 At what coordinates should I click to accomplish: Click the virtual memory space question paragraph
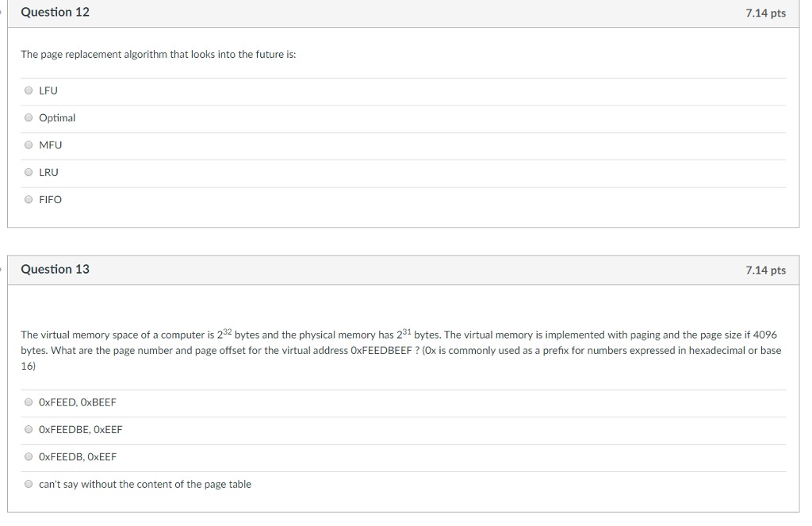(x=401, y=351)
